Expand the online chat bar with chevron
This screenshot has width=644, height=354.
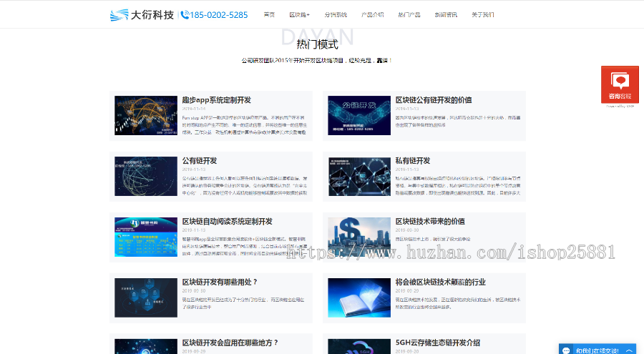pos(629,350)
